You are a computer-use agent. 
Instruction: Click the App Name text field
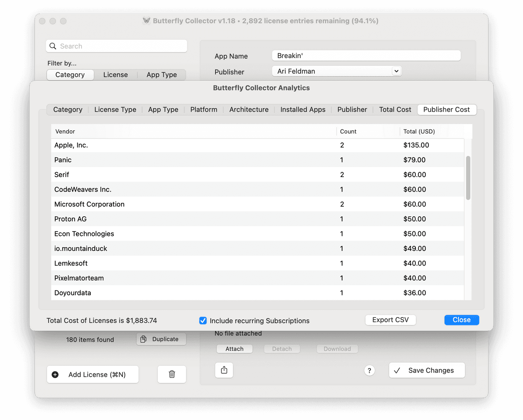(366, 56)
